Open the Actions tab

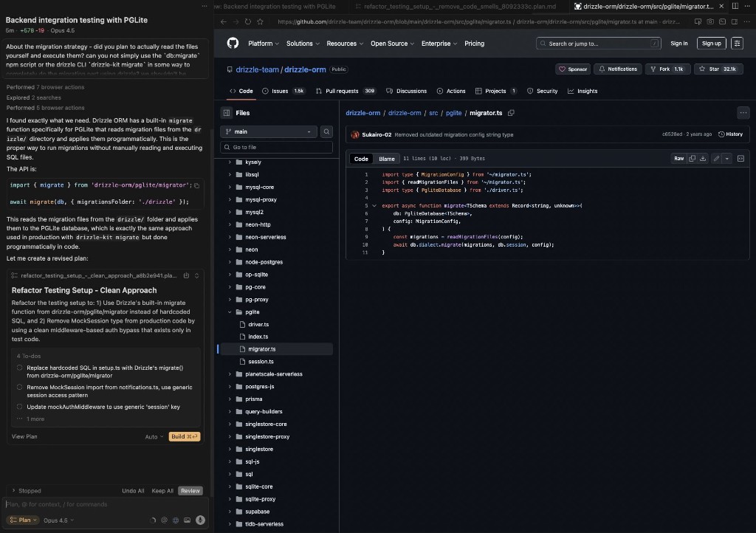point(451,91)
